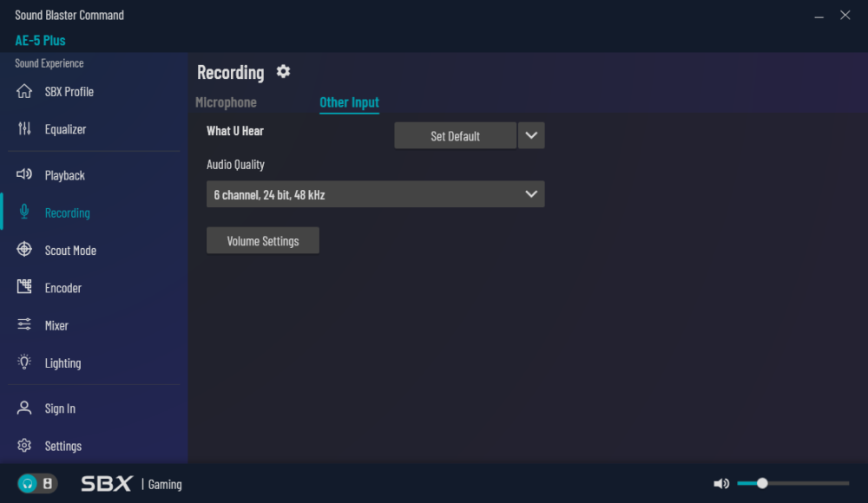
Task: Open the Playback section
Action: pyautogui.click(x=65, y=175)
